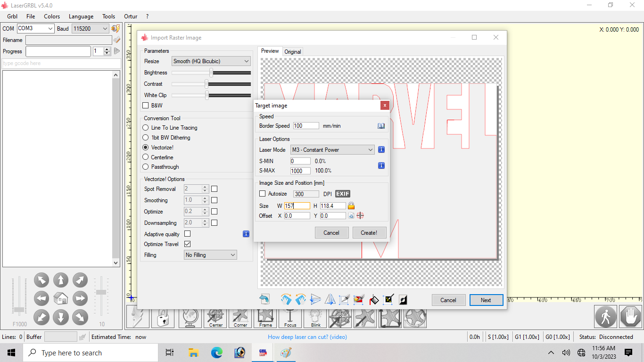Viewport: 644px width, 362px height.
Task: Switch to the Original tab
Action: 293,52
